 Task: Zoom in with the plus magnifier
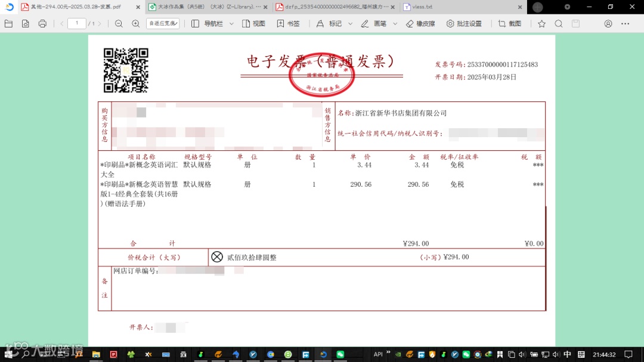click(135, 24)
